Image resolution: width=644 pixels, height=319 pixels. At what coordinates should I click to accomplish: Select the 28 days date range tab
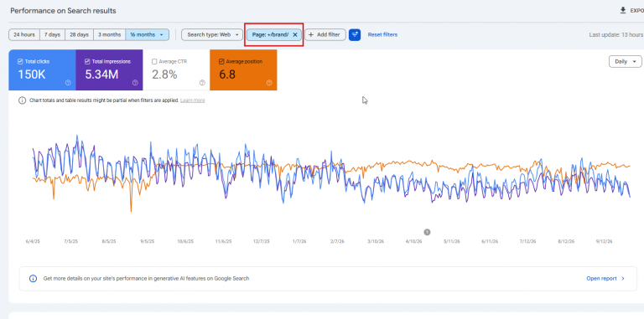point(79,35)
